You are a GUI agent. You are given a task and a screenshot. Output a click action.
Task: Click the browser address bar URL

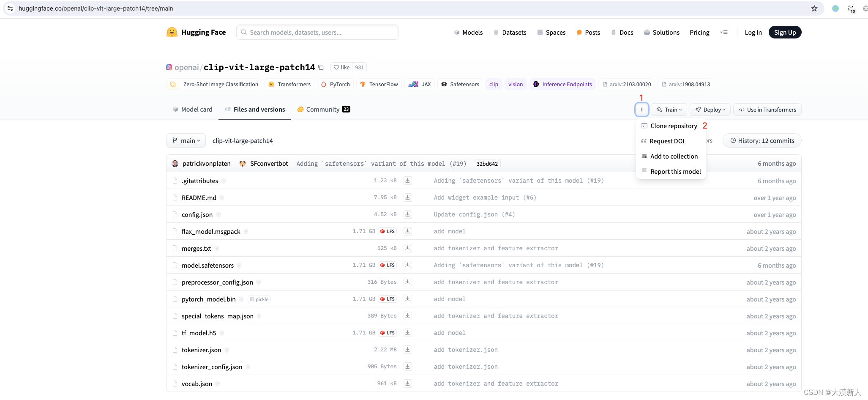click(96, 8)
